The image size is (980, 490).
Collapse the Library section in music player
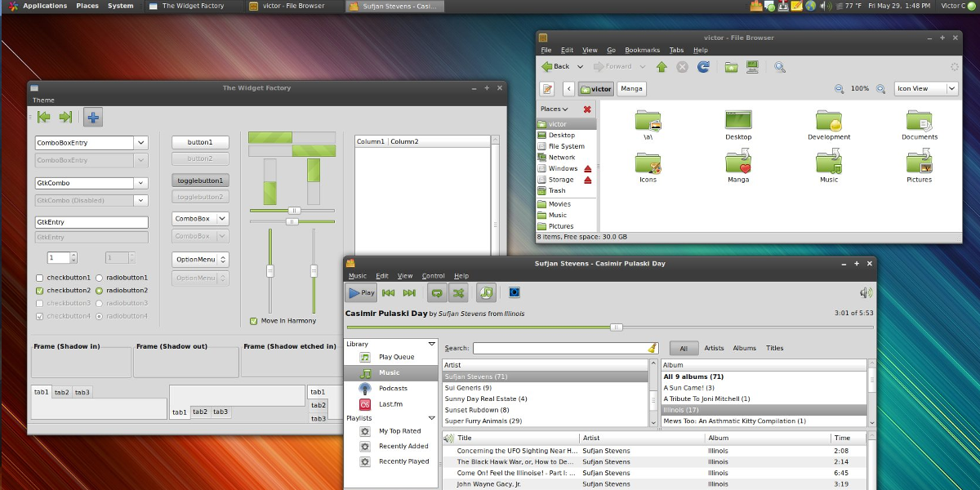(x=432, y=344)
